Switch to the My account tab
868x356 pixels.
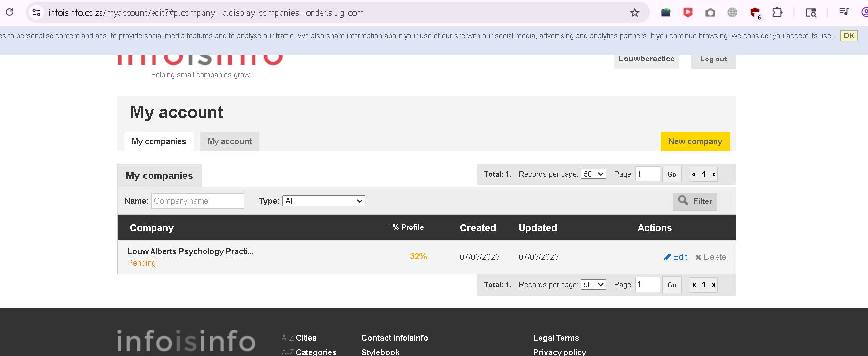[230, 142]
